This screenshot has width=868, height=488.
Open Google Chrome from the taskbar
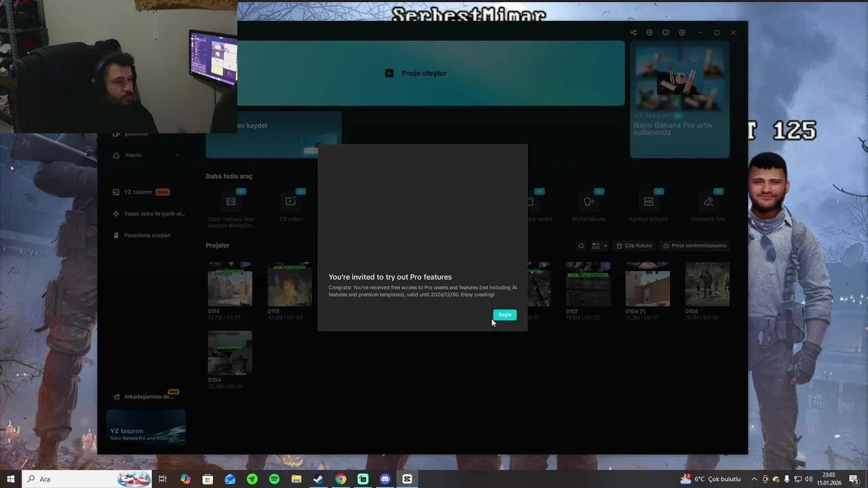(x=340, y=479)
